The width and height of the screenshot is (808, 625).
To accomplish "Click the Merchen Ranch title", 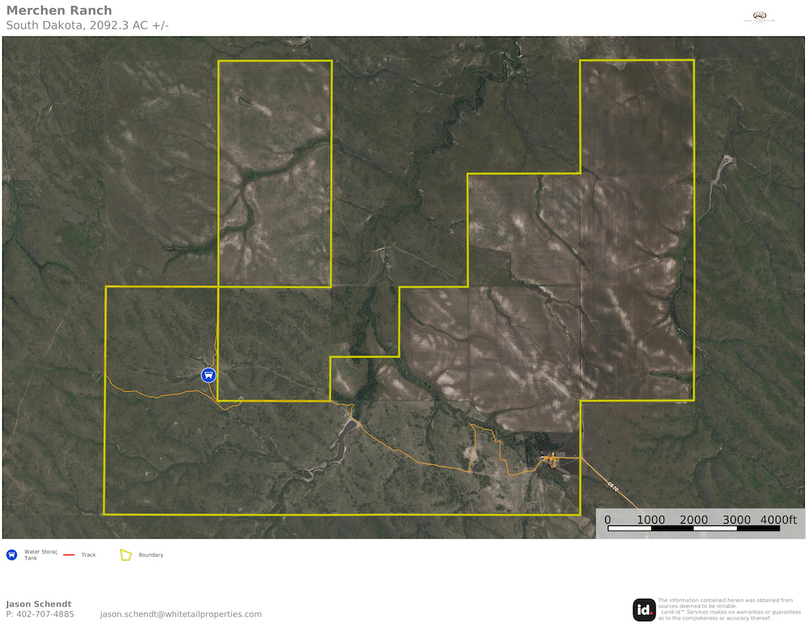I will 59,11.
